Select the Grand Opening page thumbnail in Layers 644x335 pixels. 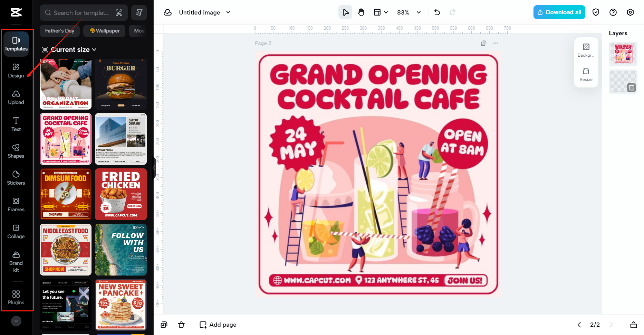[x=623, y=54]
